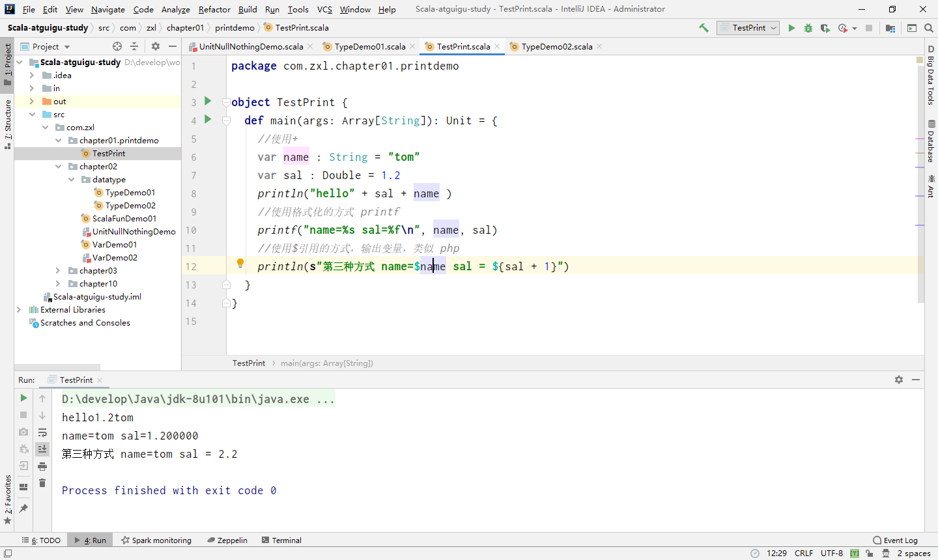Print the console output
The image size is (938, 560).
point(42,466)
